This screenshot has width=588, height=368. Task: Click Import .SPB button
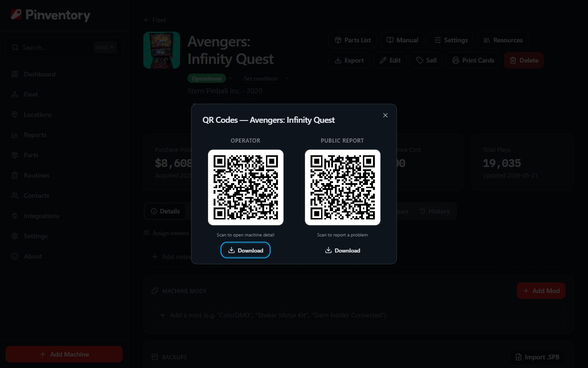click(x=537, y=357)
